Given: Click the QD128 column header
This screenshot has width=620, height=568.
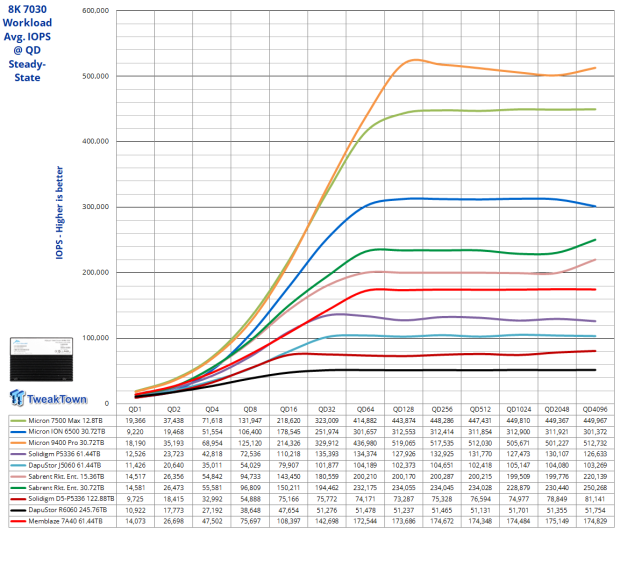Looking at the screenshot, I should tap(403, 409).
